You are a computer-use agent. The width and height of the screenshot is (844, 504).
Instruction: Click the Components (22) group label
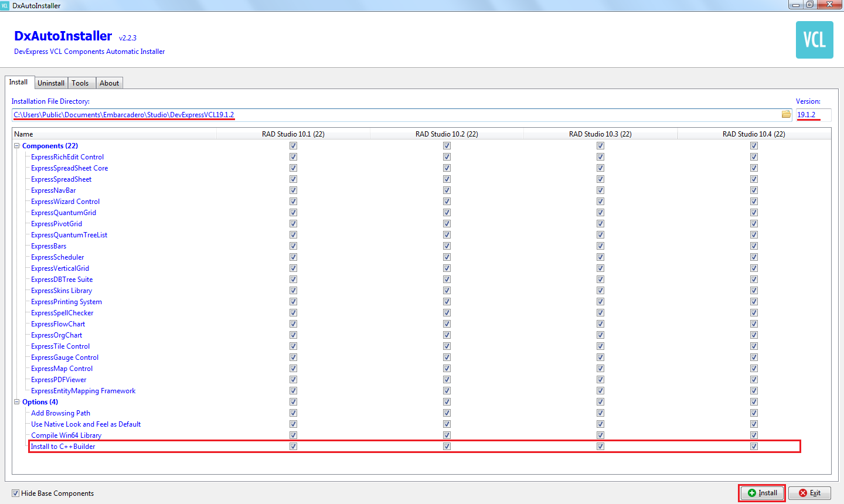pyautogui.click(x=50, y=146)
